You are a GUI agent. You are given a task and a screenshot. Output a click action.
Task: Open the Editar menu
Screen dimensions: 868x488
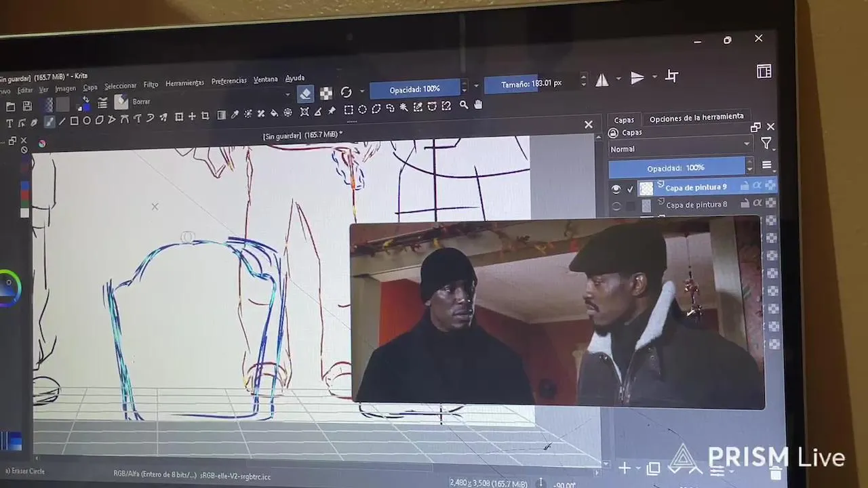(24, 91)
